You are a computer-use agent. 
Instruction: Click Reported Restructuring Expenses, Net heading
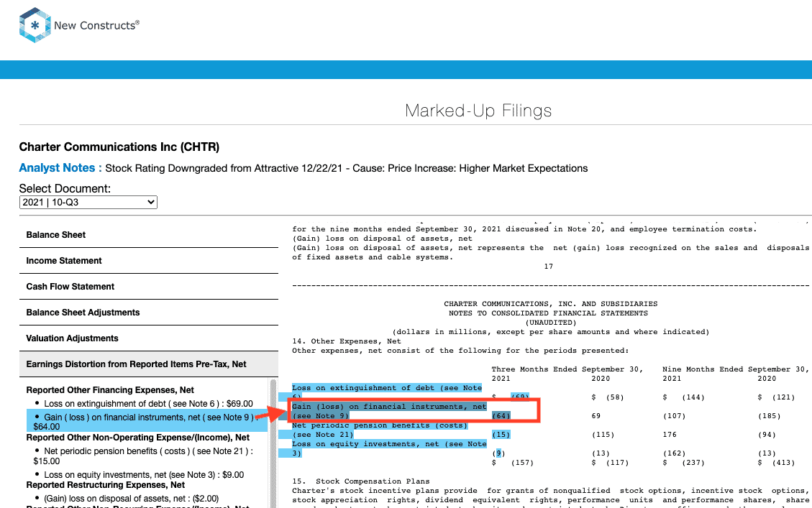tap(106, 485)
